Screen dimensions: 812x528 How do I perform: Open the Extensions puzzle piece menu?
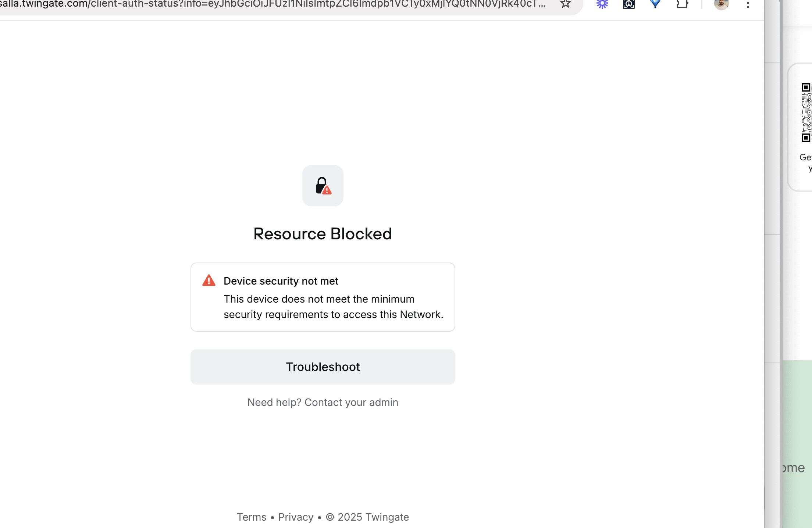point(682,4)
